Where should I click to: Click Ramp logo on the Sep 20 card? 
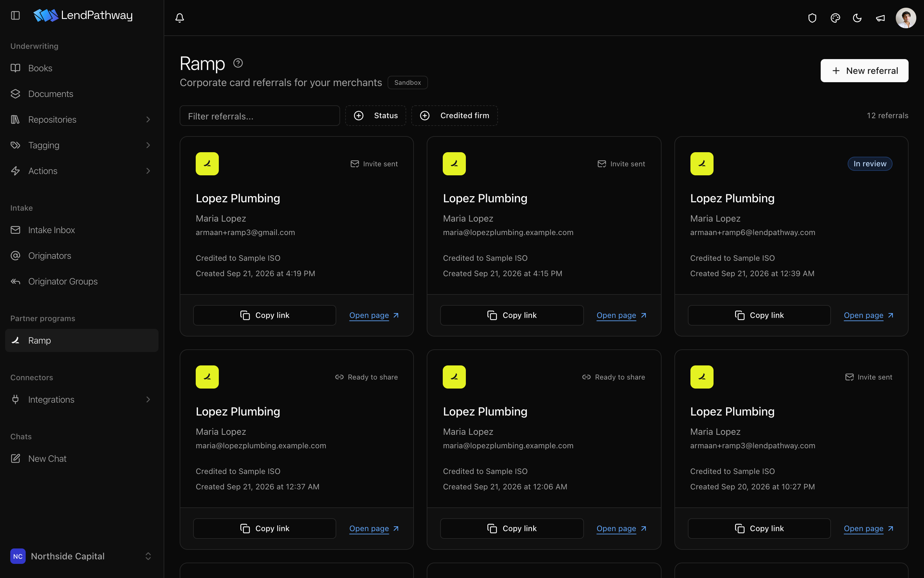coord(702,377)
